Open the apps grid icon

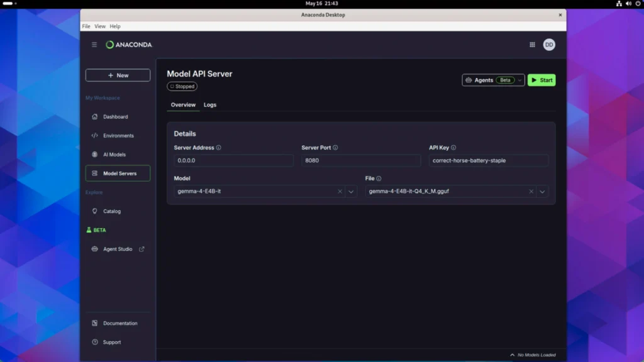pos(532,45)
